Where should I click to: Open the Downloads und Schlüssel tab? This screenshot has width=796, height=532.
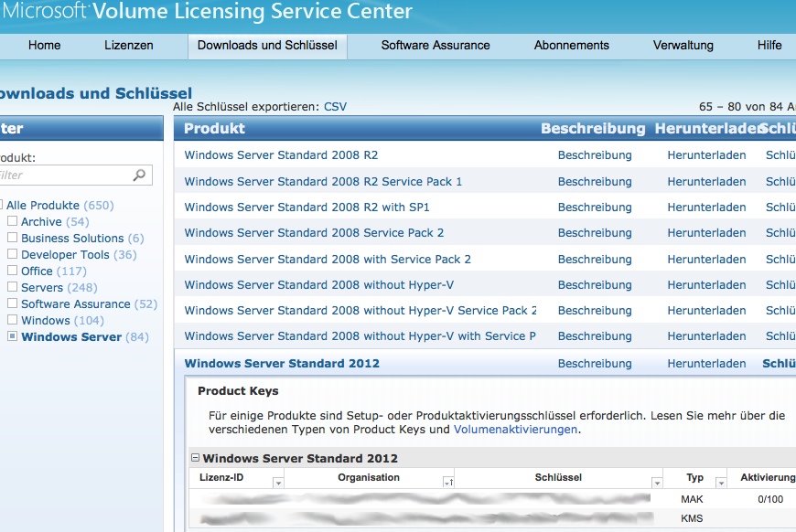coord(267,45)
